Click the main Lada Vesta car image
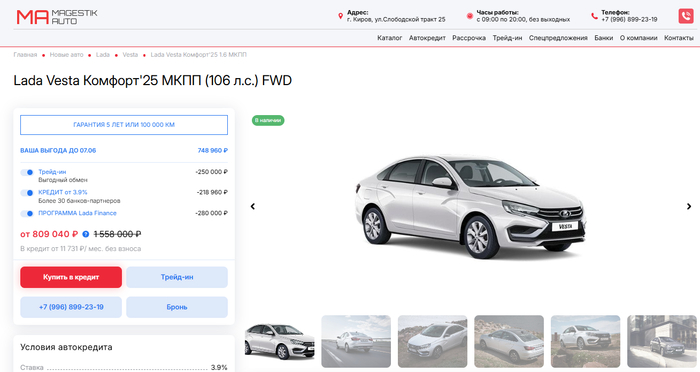The image size is (700, 372). click(471, 206)
